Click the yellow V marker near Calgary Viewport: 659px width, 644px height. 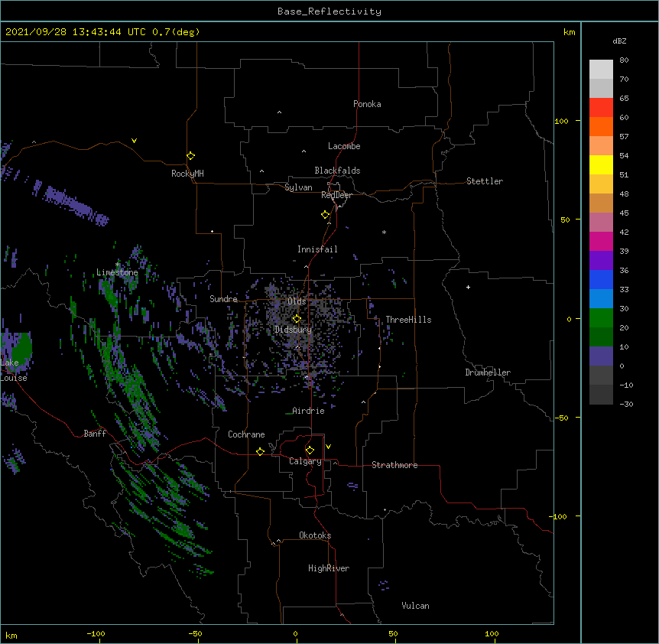click(328, 447)
